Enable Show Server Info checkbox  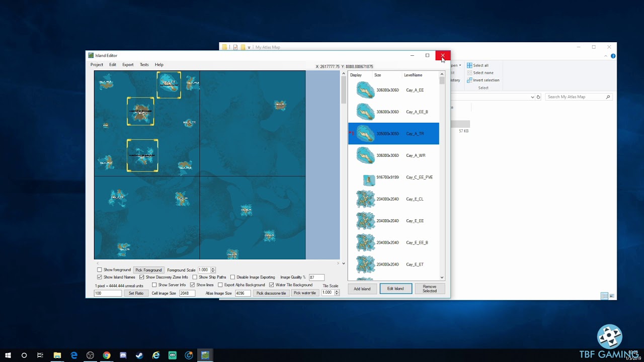(x=154, y=285)
